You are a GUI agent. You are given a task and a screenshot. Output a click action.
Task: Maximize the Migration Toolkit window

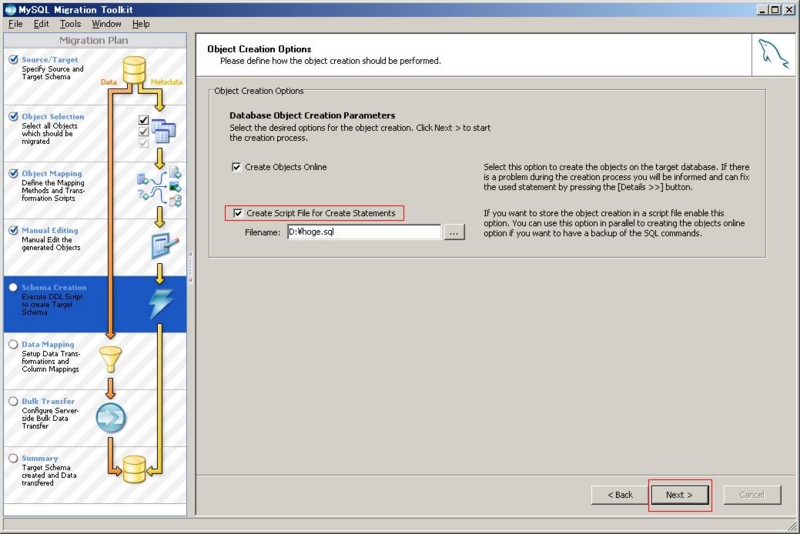(775, 10)
